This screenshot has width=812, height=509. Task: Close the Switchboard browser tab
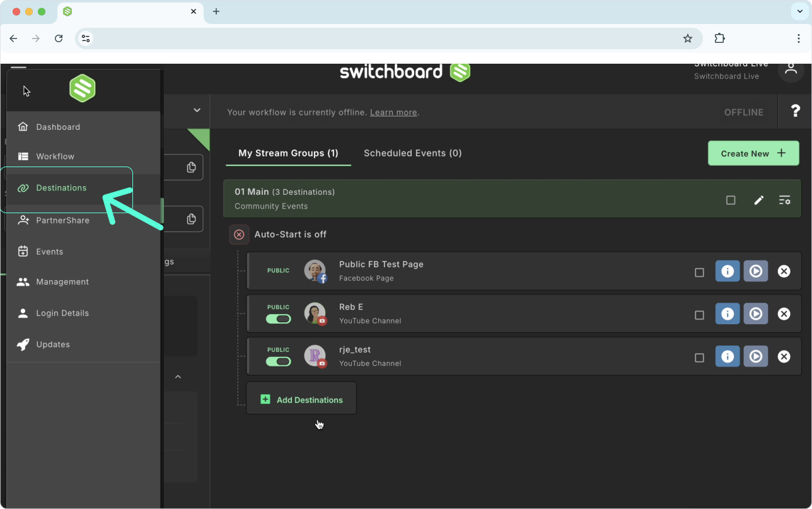pos(194,11)
